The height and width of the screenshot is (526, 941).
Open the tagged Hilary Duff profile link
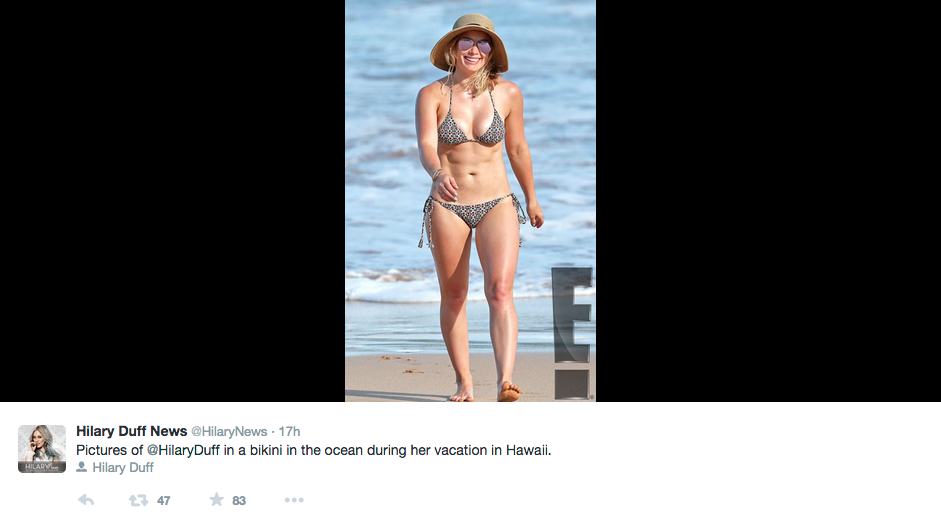tap(123, 467)
